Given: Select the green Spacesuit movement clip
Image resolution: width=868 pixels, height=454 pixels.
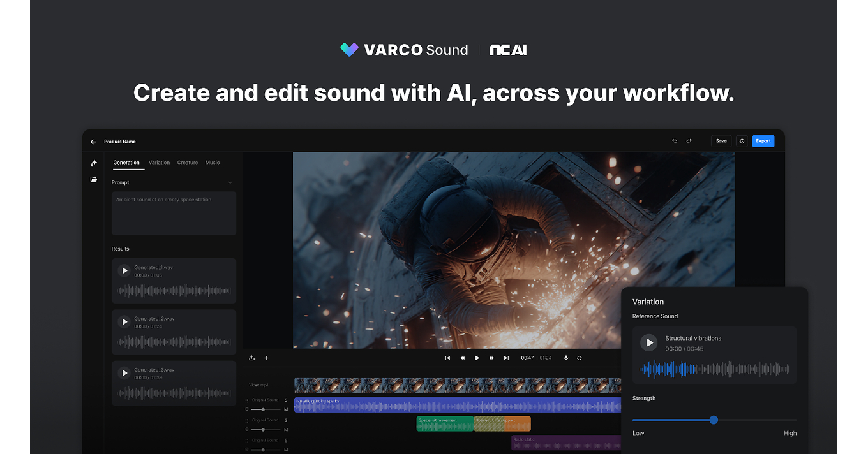Looking at the screenshot, I should 445,423.
